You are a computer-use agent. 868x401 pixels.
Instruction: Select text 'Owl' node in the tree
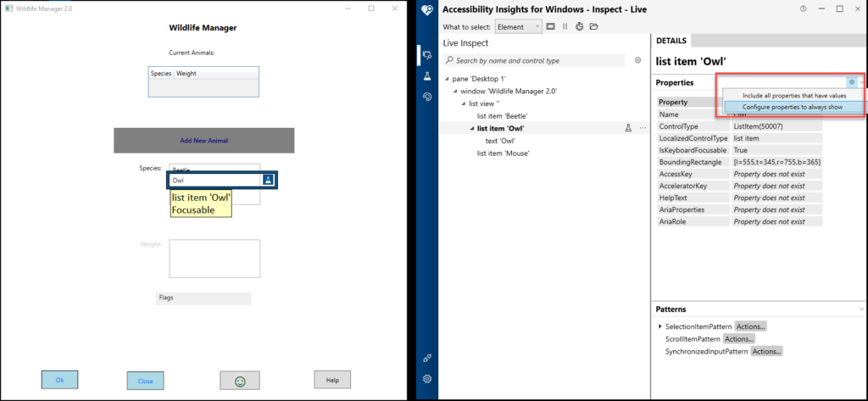pos(500,141)
